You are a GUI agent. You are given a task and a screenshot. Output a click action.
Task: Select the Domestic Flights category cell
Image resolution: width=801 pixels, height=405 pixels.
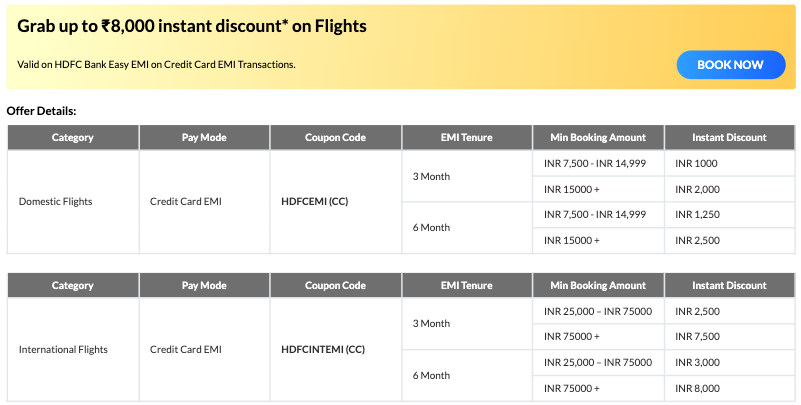point(56,202)
